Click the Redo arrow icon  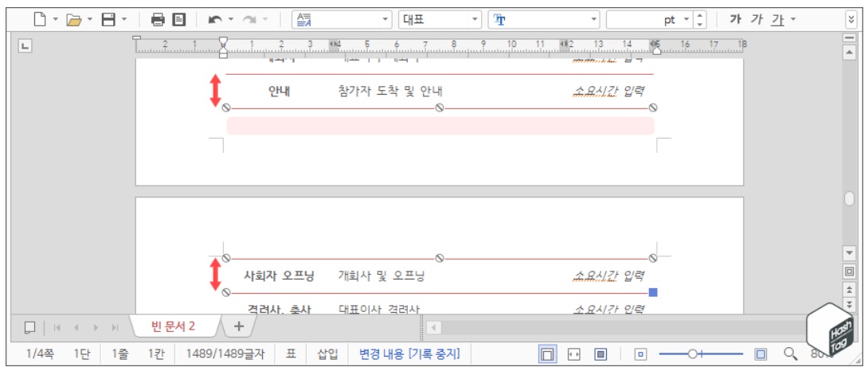click(x=250, y=20)
